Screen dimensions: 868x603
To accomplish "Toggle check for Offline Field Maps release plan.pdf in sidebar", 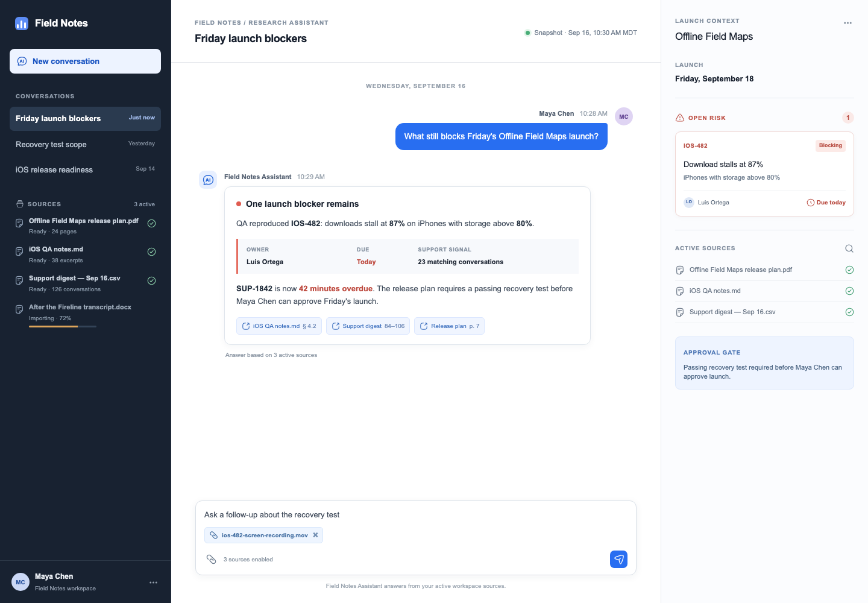I will tap(152, 223).
